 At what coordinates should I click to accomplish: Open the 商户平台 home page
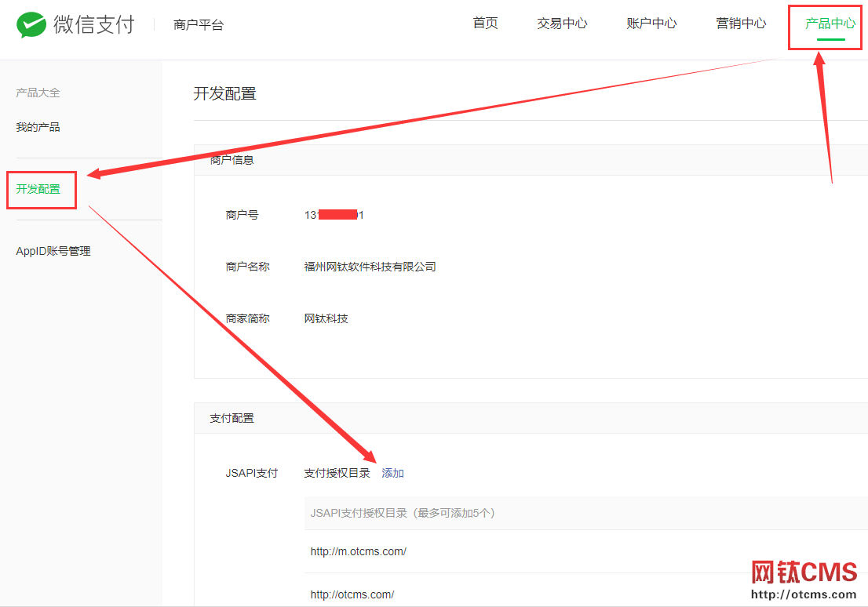(196, 24)
